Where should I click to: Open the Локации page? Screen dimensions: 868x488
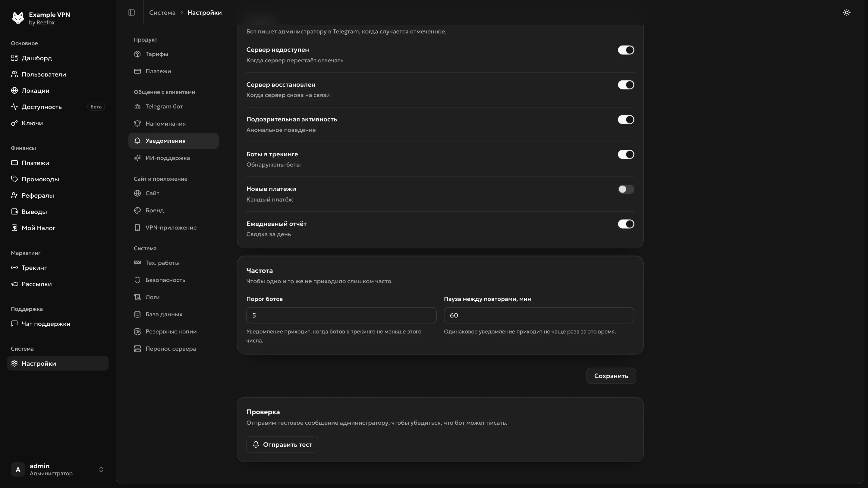(58, 91)
